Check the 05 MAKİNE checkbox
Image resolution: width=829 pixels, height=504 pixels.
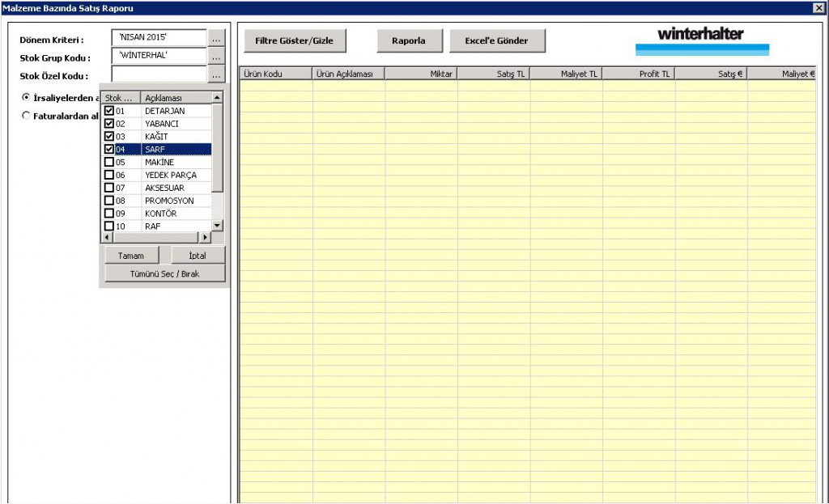(109, 162)
